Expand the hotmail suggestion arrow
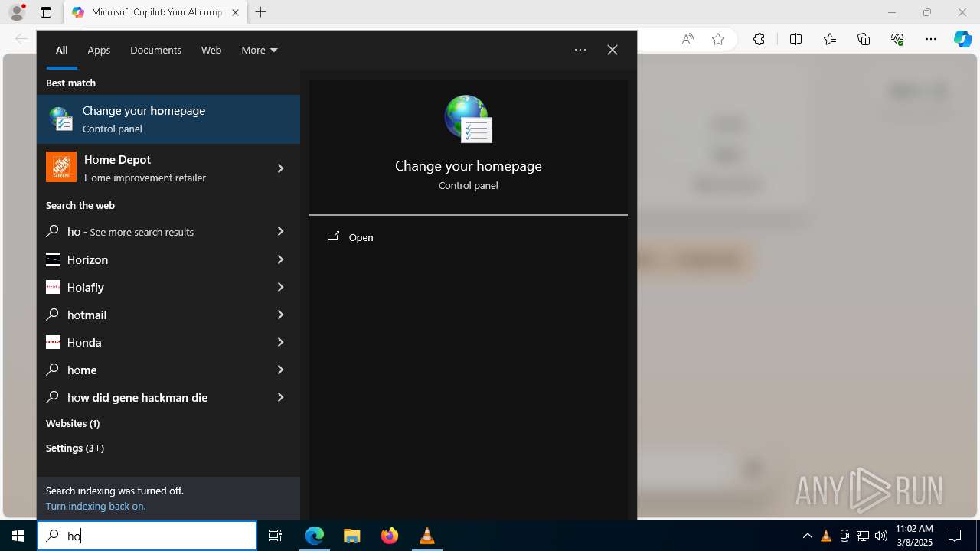 pyautogui.click(x=280, y=315)
